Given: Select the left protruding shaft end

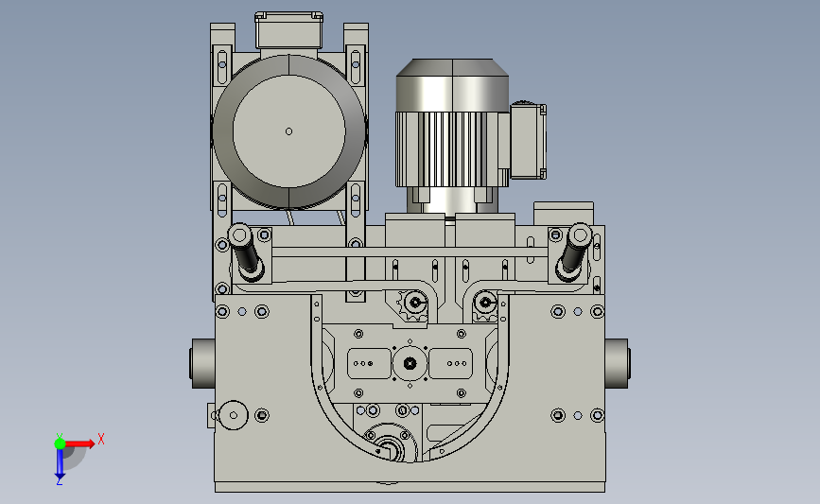Looking at the screenshot, I should (x=202, y=363).
